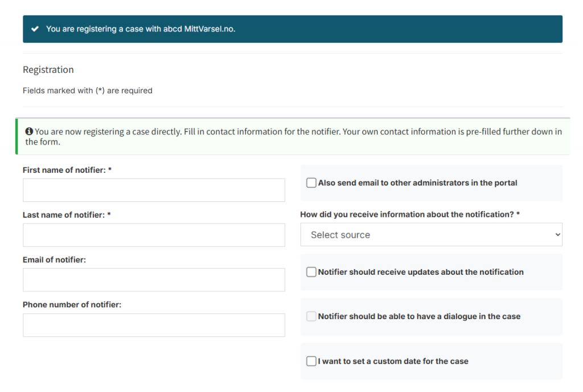Click the 'registering a case with abcd MittVarsel.no' banner text

[141, 29]
